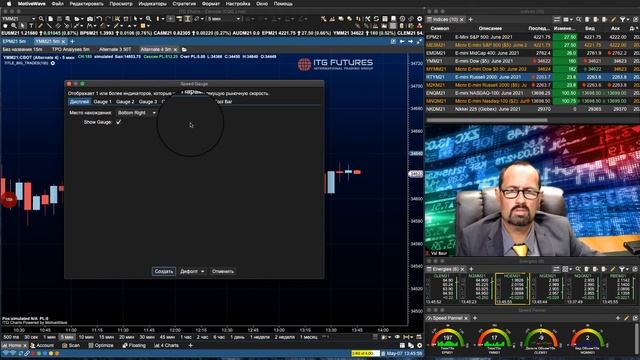This screenshot has width=640, height=360.
Task: Click the plus to add a watchlist tab beside Indices
Action: pyautogui.click(x=471, y=19)
